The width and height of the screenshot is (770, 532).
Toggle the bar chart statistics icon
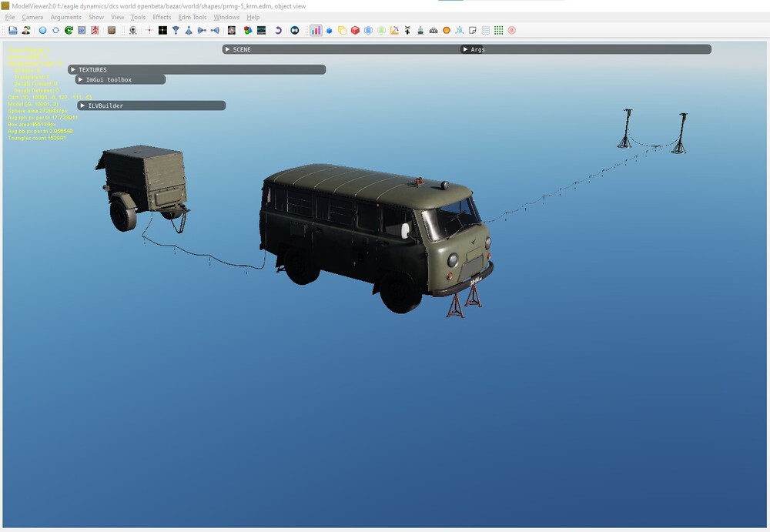click(316, 31)
